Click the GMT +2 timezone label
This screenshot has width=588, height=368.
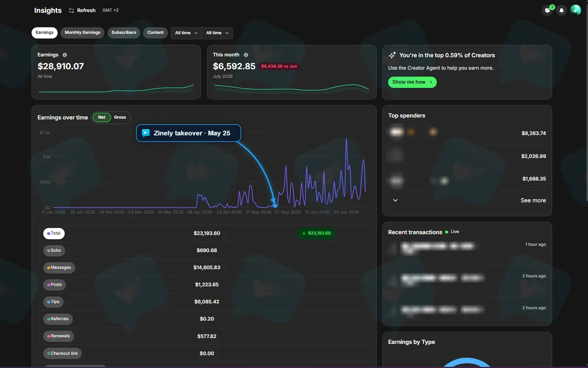pos(110,10)
